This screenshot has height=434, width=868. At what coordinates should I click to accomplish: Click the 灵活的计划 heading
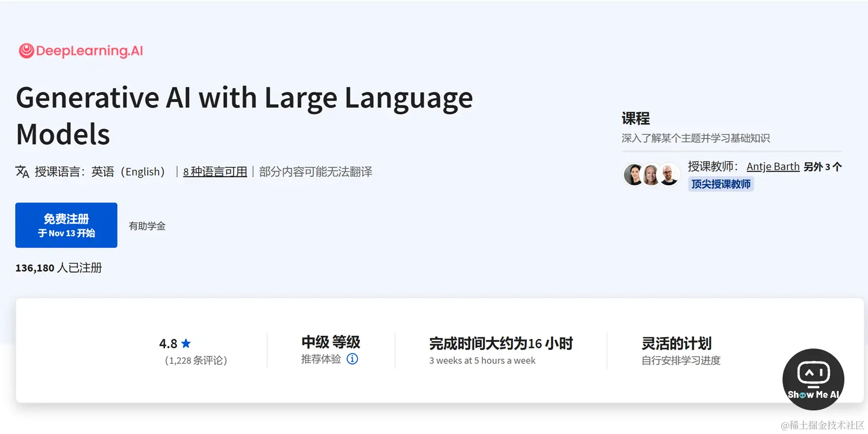pyautogui.click(x=676, y=344)
